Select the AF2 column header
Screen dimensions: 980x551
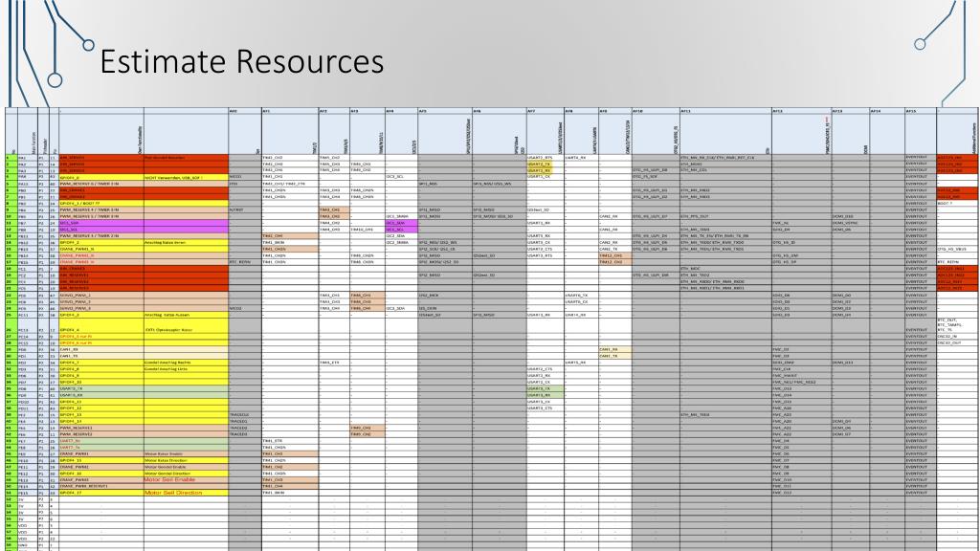(x=334, y=111)
